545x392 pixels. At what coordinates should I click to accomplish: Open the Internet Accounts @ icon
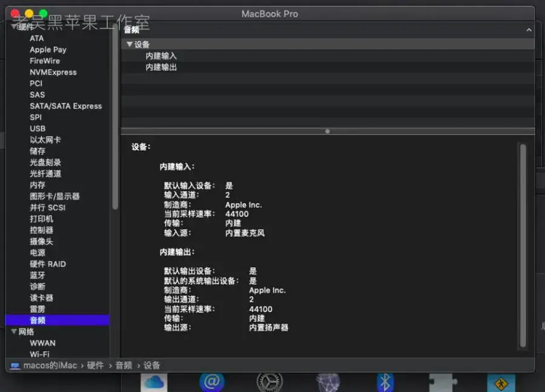point(212,382)
